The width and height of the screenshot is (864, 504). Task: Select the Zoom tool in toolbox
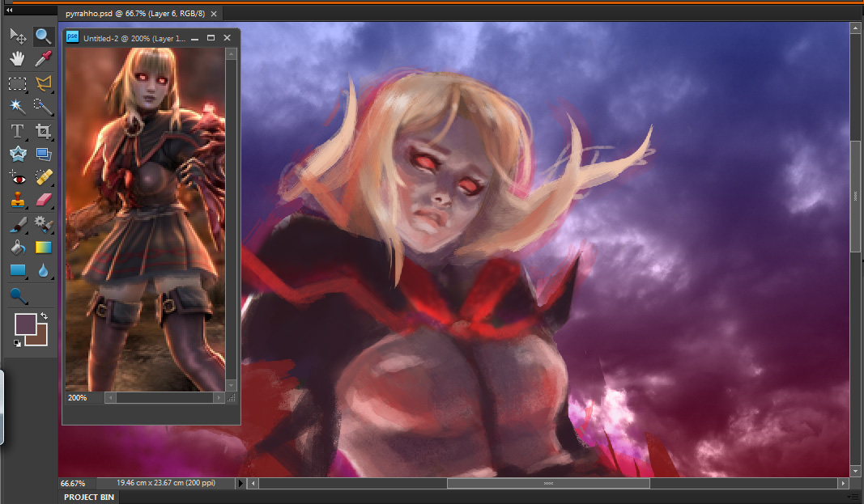pos(44,36)
